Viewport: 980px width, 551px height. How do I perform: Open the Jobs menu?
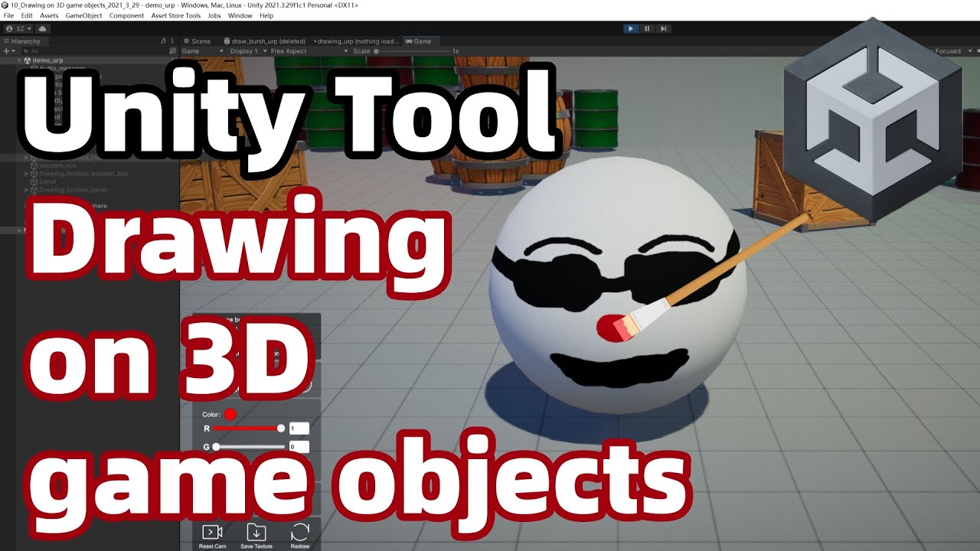(x=214, y=15)
